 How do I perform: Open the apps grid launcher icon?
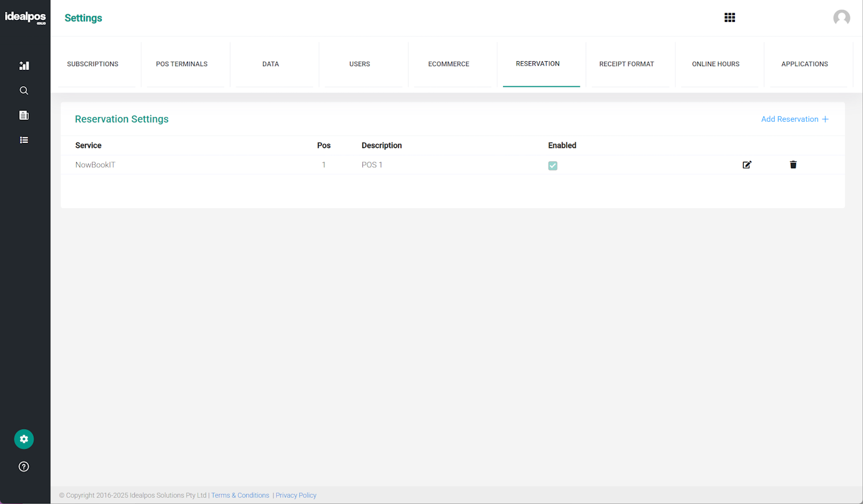pyautogui.click(x=729, y=17)
